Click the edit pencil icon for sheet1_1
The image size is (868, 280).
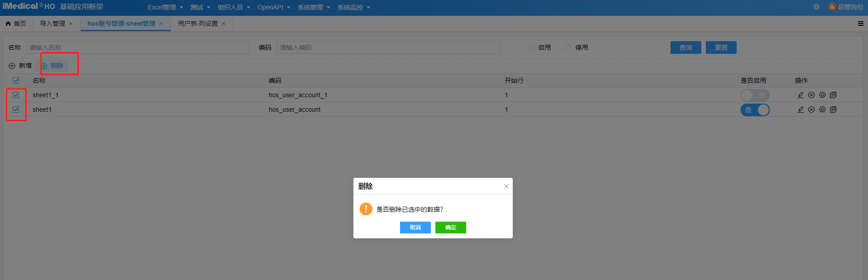[x=800, y=95]
